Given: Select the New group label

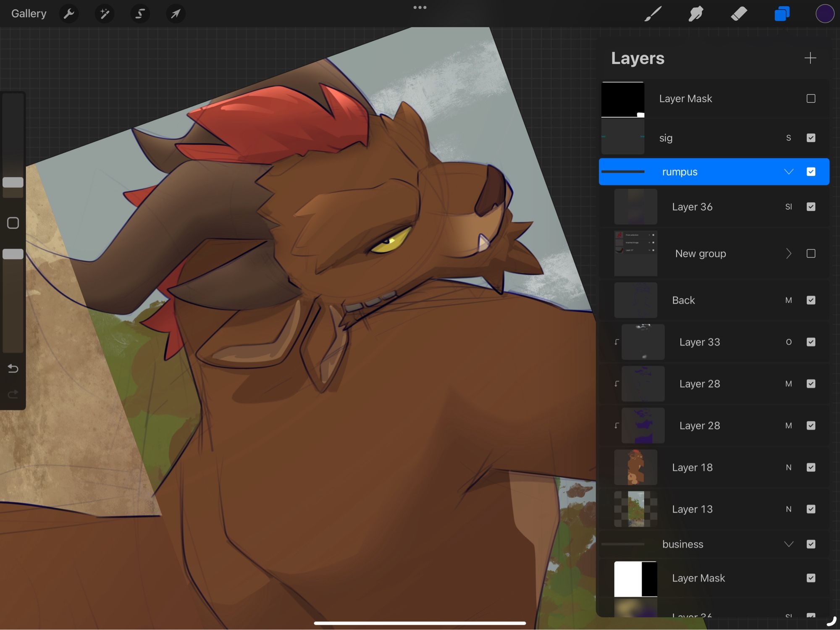Looking at the screenshot, I should tap(701, 254).
